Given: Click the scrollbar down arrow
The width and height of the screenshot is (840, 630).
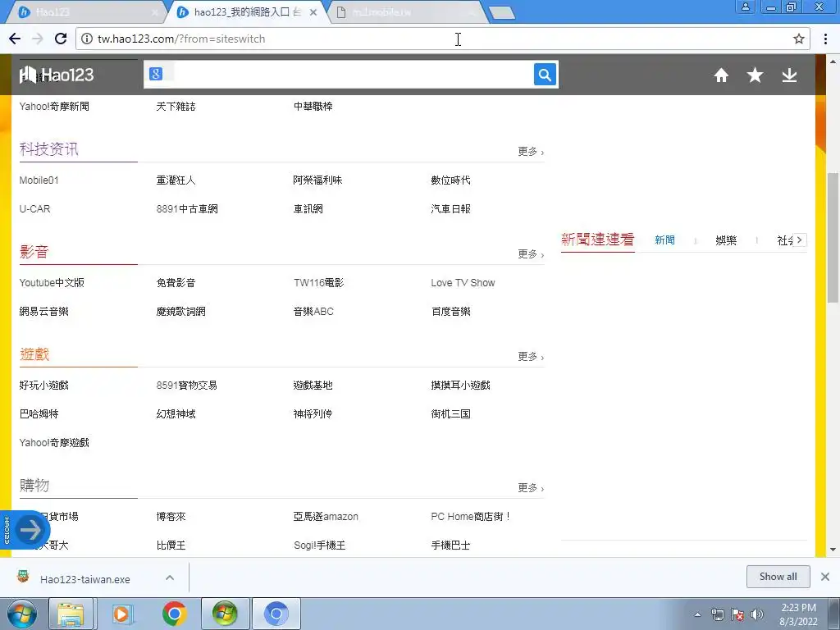Looking at the screenshot, I should (833, 550).
